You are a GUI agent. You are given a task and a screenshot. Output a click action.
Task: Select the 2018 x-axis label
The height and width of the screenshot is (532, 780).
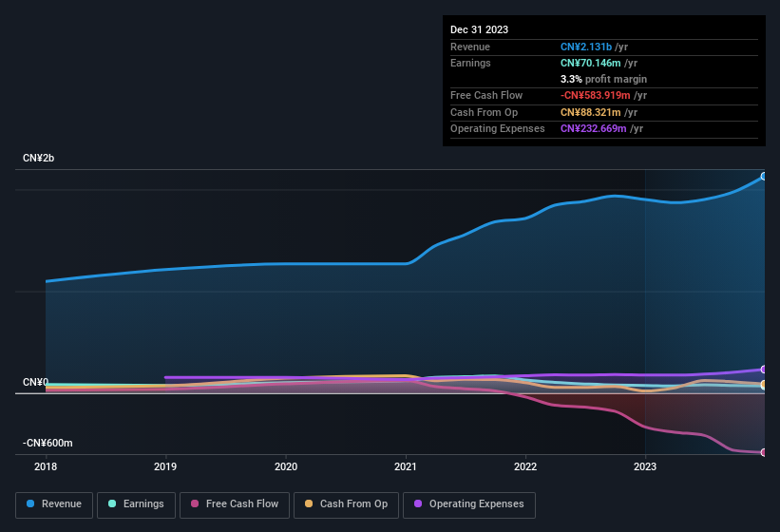click(46, 466)
